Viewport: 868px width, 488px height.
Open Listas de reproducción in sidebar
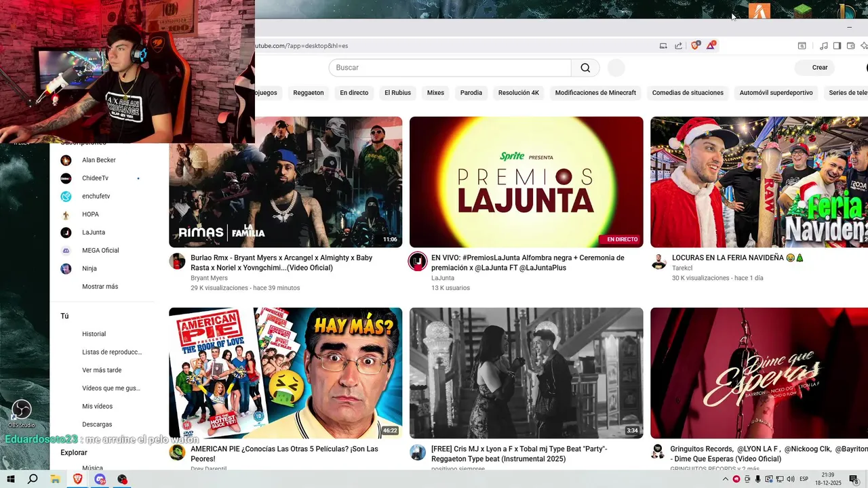tap(112, 352)
